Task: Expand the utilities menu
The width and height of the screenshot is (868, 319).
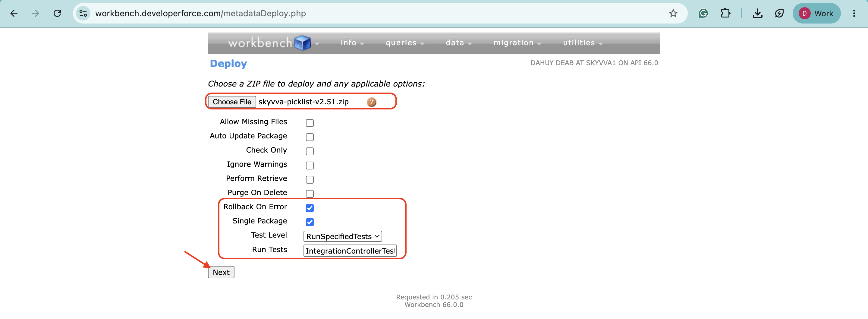Action: pyautogui.click(x=583, y=43)
